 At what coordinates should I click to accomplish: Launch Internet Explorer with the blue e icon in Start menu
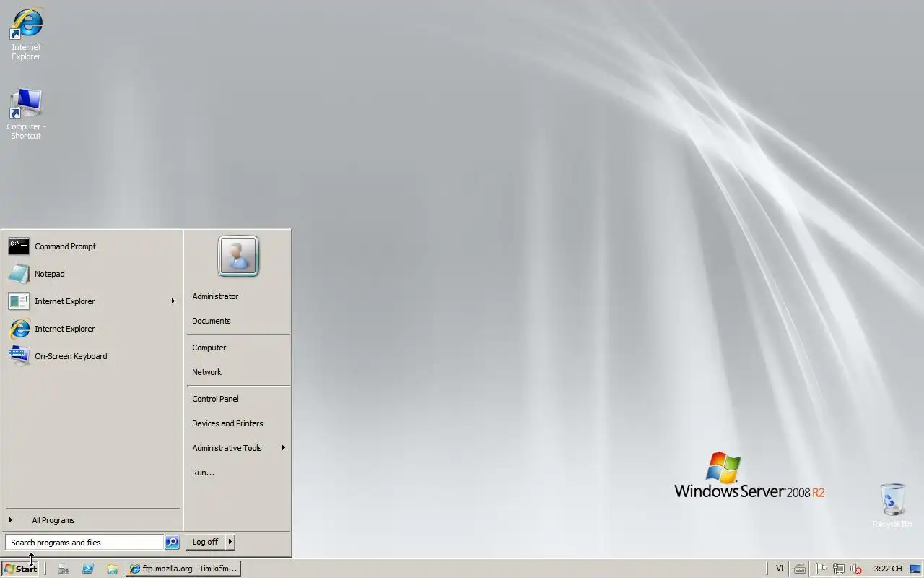click(x=92, y=329)
